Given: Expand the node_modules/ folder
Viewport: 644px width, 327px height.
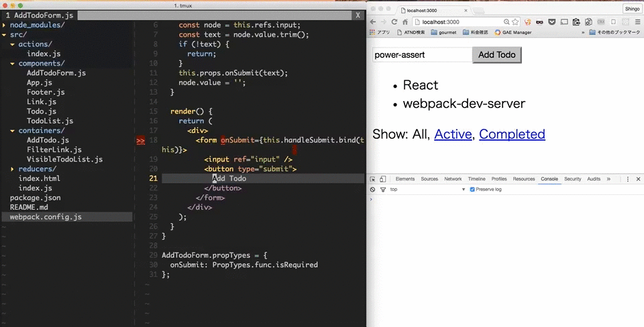Looking at the screenshot, I should pos(4,25).
